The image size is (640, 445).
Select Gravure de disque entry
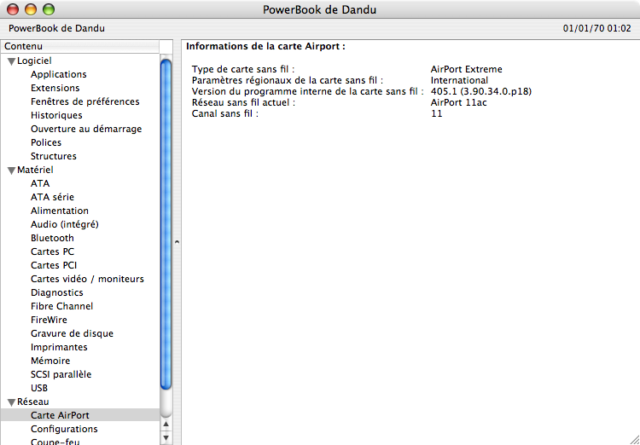(x=72, y=334)
